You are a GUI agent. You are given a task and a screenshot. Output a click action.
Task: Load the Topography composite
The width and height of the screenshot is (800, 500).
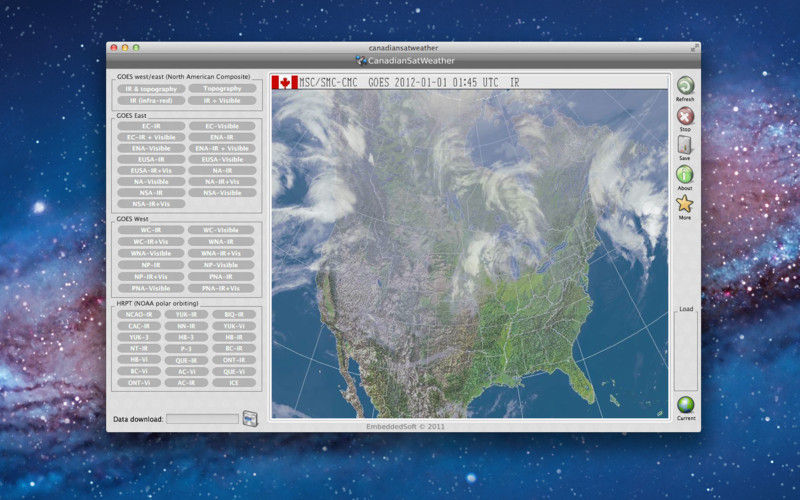point(222,89)
